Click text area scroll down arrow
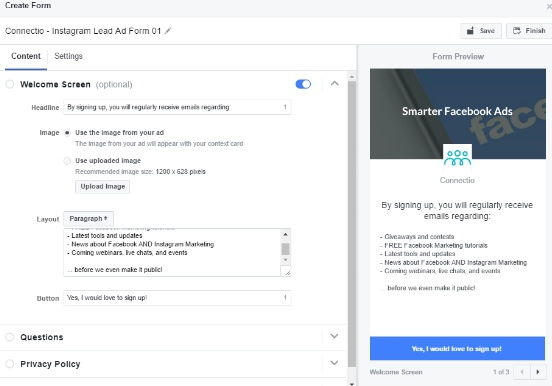This screenshot has width=552, height=386. coord(286,260)
